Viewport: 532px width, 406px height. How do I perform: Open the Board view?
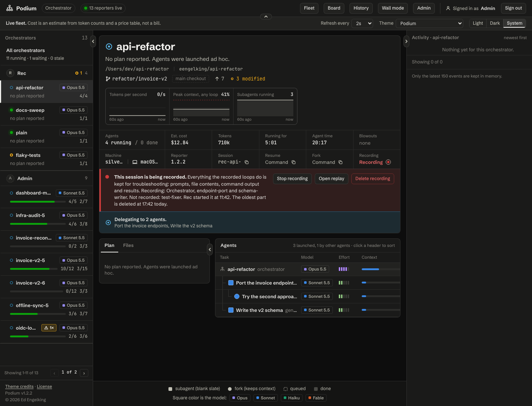point(334,8)
